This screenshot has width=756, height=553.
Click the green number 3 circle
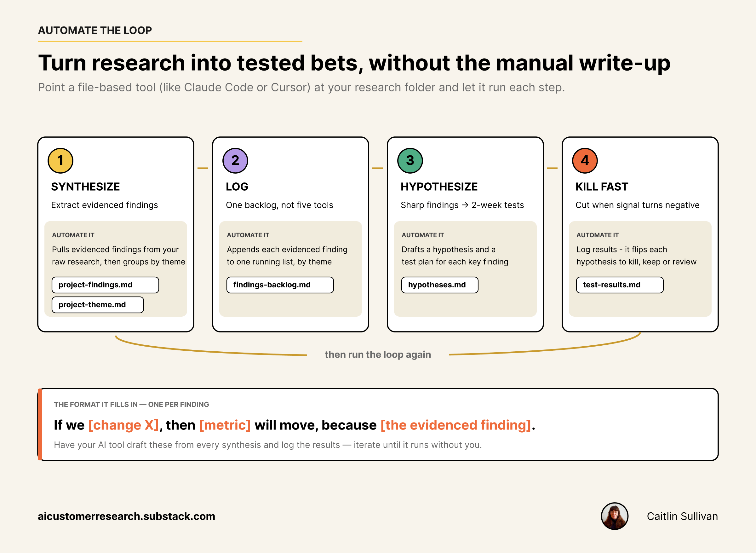point(410,161)
